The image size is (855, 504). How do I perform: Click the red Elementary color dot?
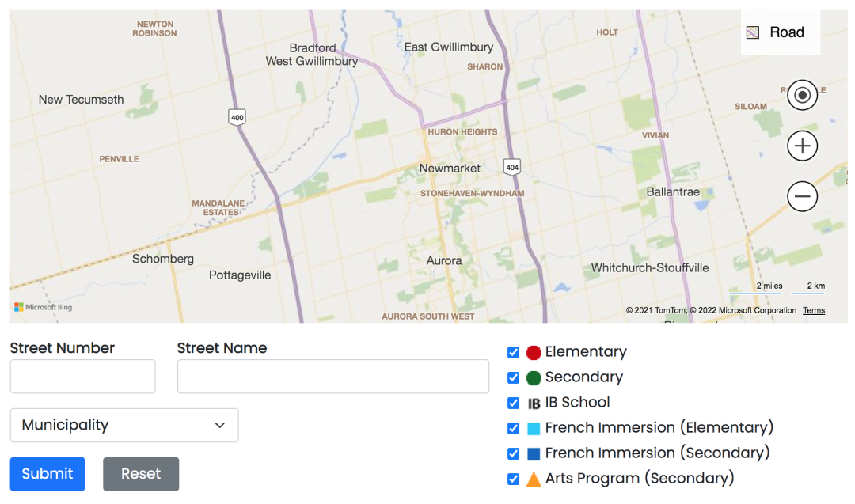pos(534,353)
